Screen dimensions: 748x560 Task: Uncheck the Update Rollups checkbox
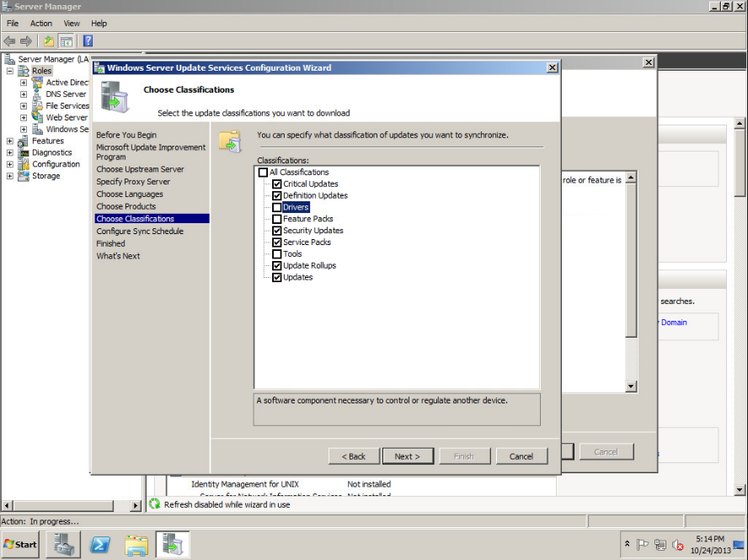[276, 266]
